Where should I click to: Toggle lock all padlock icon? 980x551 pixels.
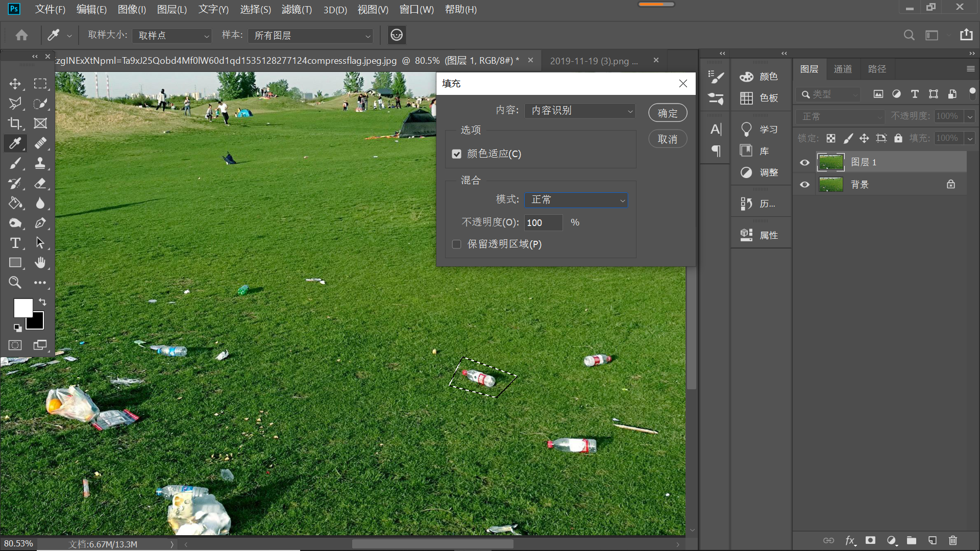[898, 138]
